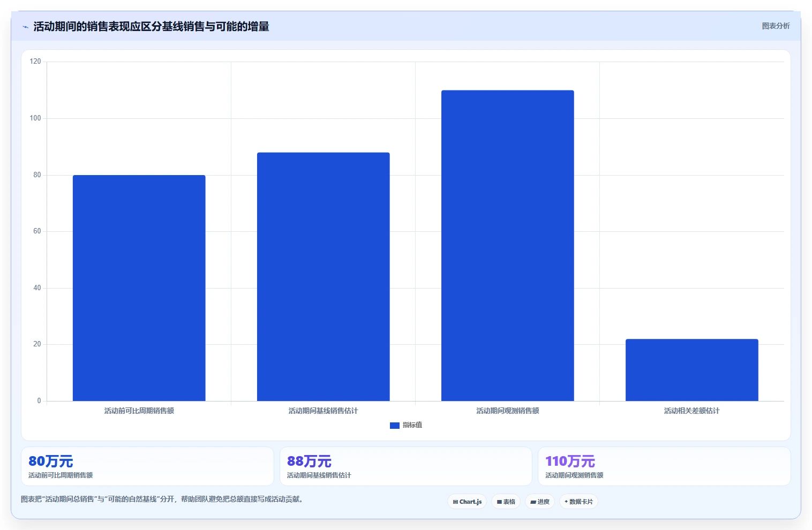
Task: Click the title 活动期间的销售表现应区分基线销售与可能的增量
Action: (151, 26)
